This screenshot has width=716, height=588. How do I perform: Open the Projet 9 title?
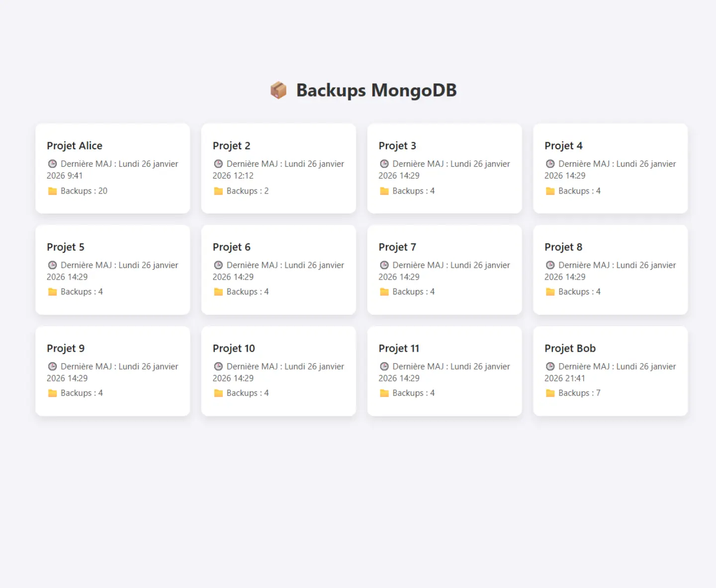pyautogui.click(x=66, y=348)
